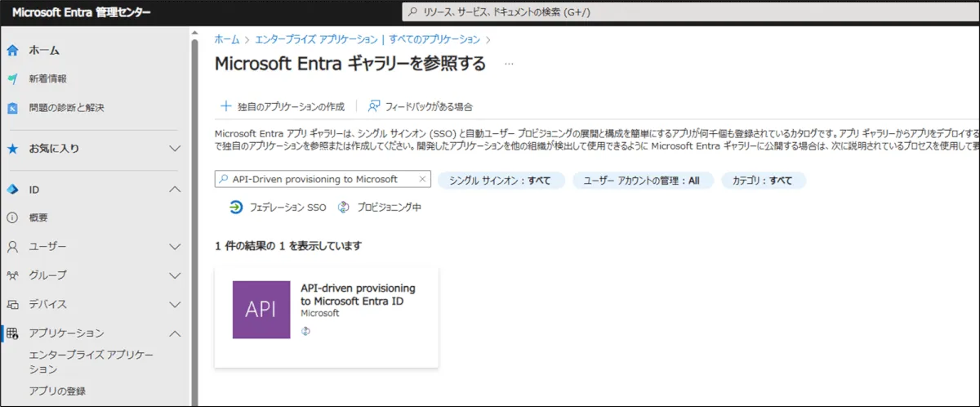The height and width of the screenshot is (407, 980).
Task: Click the プロビジョニング中 sync icon
Action: (344, 208)
